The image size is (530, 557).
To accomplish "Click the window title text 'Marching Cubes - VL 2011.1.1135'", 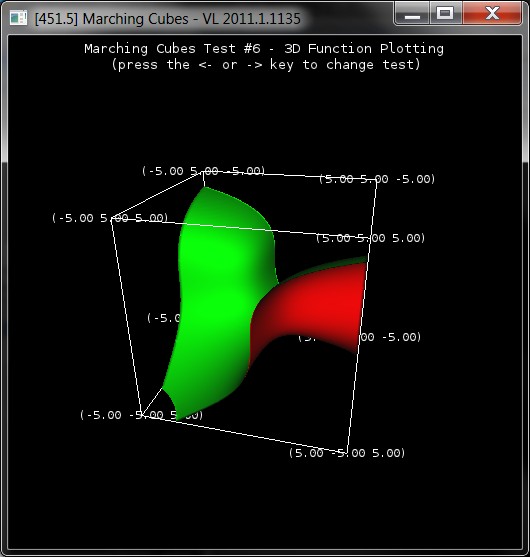I will click(x=191, y=19).
